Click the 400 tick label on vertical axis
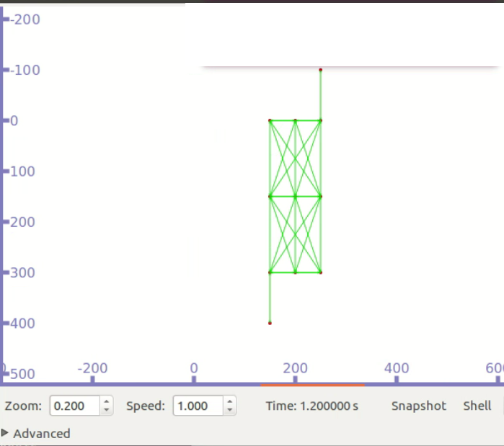The height and width of the screenshot is (446, 504). [25, 323]
